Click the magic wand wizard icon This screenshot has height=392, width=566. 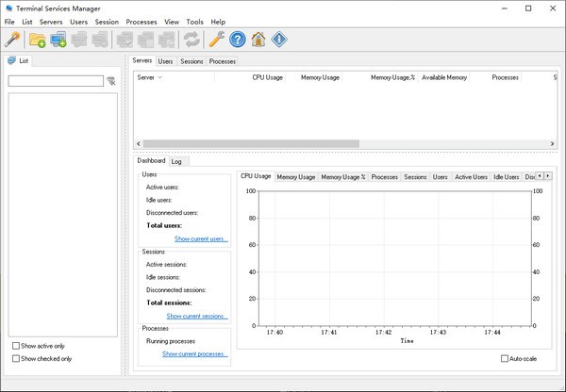point(12,40)
